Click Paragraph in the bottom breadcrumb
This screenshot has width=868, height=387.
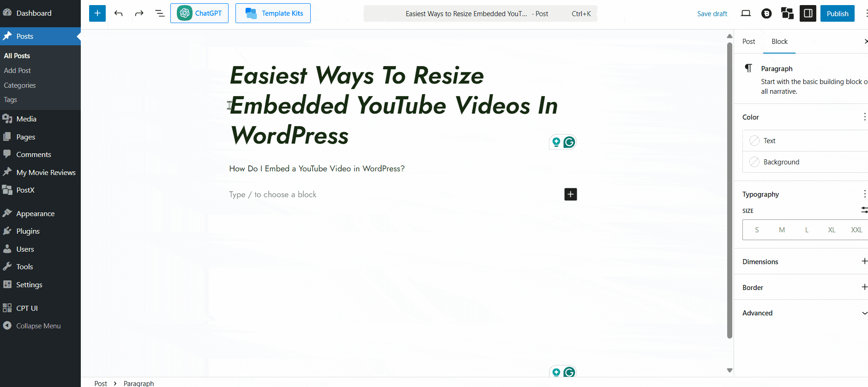click(x=139, y=383)
